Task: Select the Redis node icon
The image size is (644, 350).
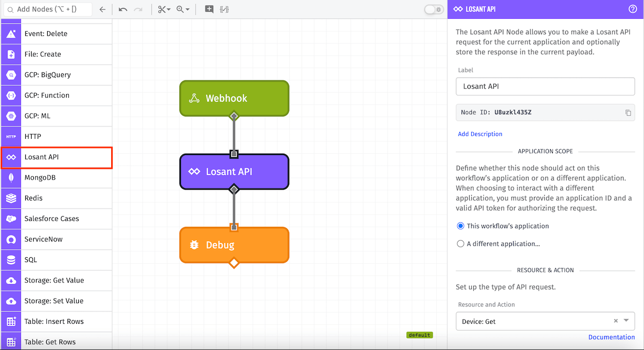Action: click(11, 198)
